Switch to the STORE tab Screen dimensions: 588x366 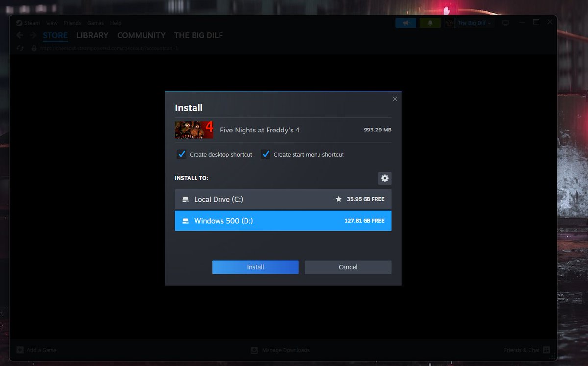(55, 35)
